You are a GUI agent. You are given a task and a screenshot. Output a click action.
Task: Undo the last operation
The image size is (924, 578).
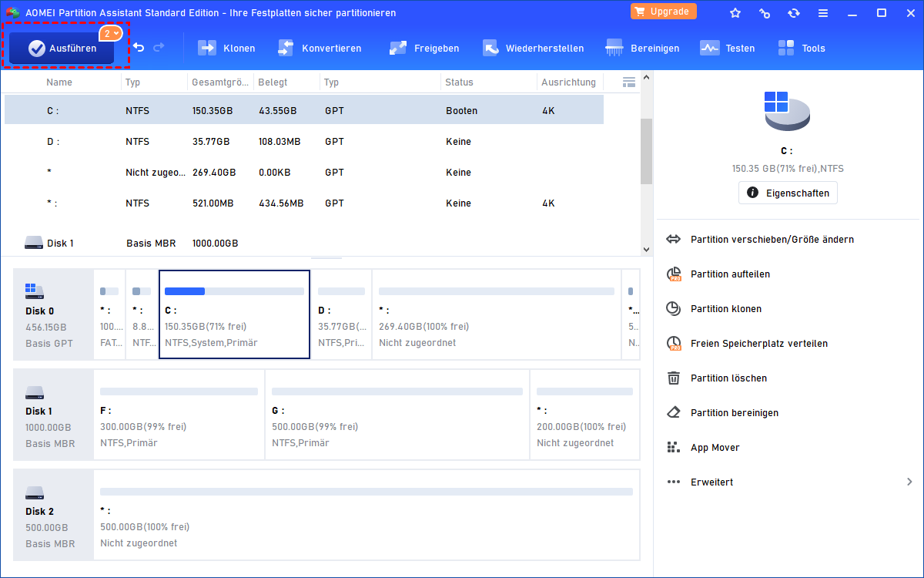[139, 48]
